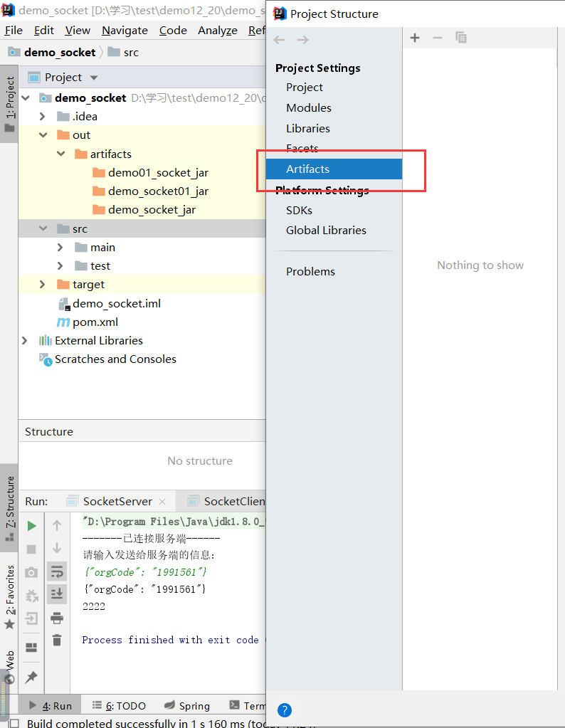565x728 pixels.
Task: Toggle Pin Tab in Run panel
Action: point(31,677)
